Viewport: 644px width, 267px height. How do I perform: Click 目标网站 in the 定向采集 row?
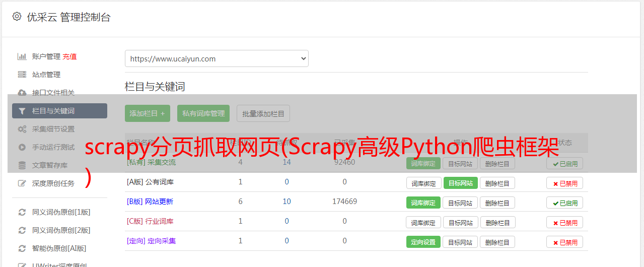tap(460, 242)
